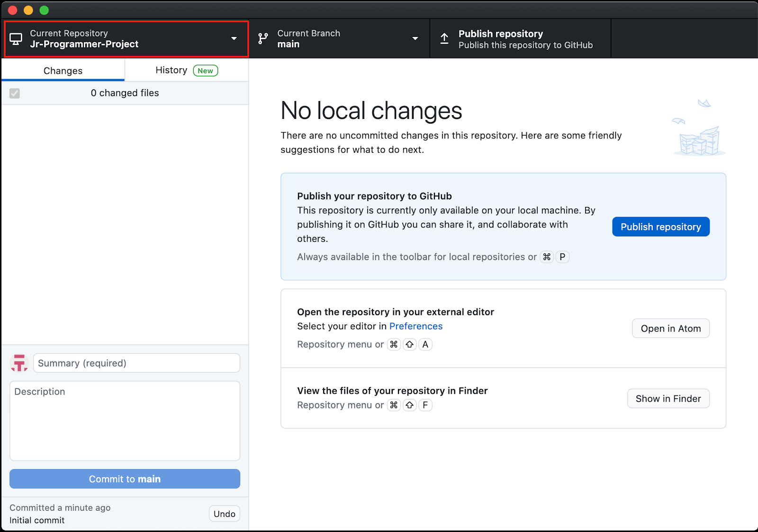The image size is (758, 532).
Task: Click the Show in Finder button
Action: coord(668,398)
